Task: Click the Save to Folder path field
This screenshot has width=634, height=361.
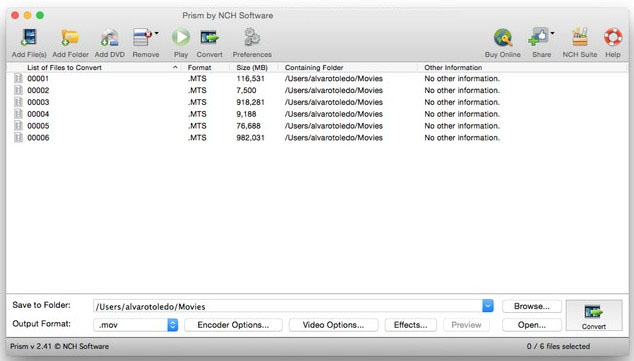Action: click(x=287, y=306)
